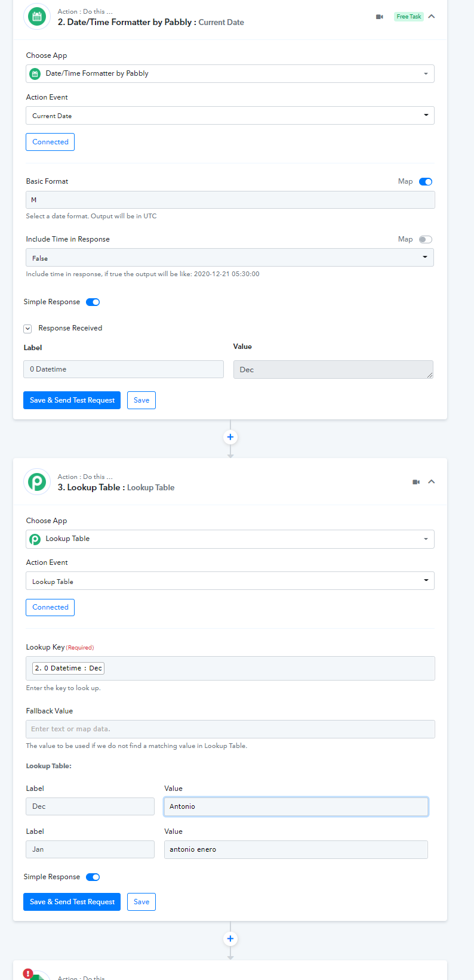Open the video tutorial icon for step 3

[416, 482]
